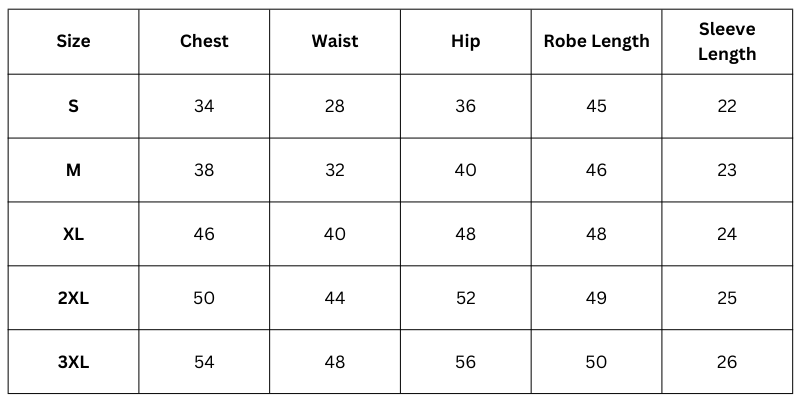800x400 pixels.
Task: Select sleeve length value 23
Action: (x=727, y=170)
